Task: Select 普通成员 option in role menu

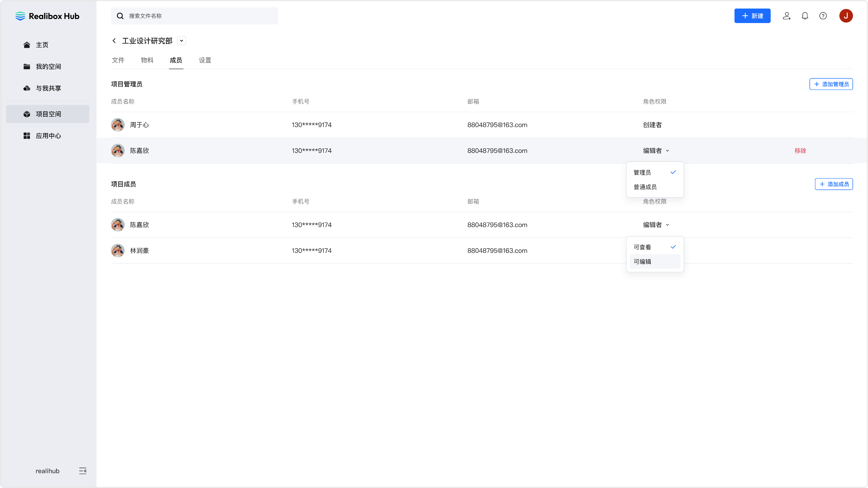Action: [655, 187]
